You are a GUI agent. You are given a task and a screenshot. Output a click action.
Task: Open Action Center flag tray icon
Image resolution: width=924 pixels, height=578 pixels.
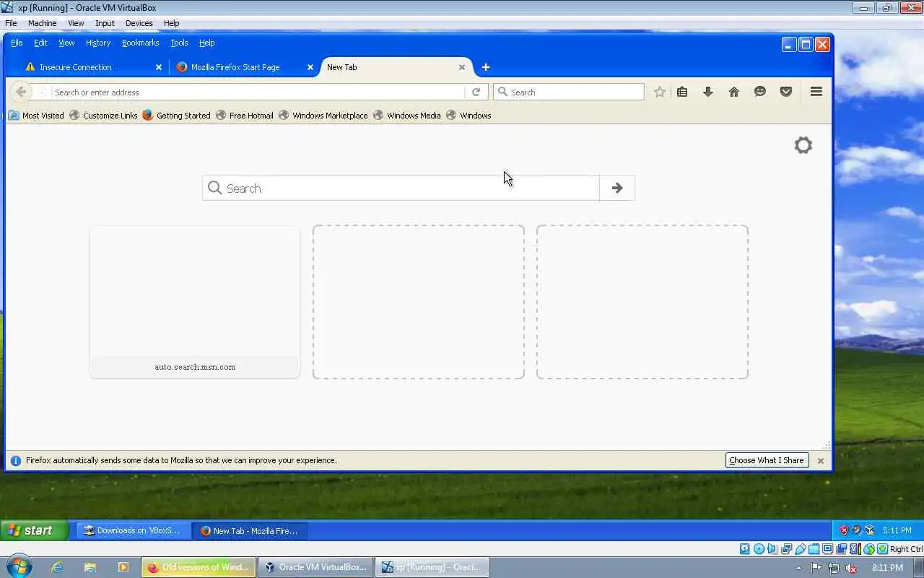click(816, 568)
